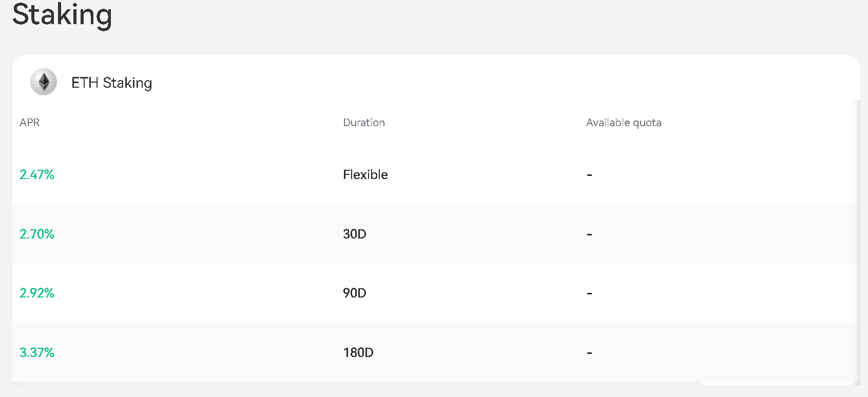Click the quota dash in 90D row

tap(589, 293)
